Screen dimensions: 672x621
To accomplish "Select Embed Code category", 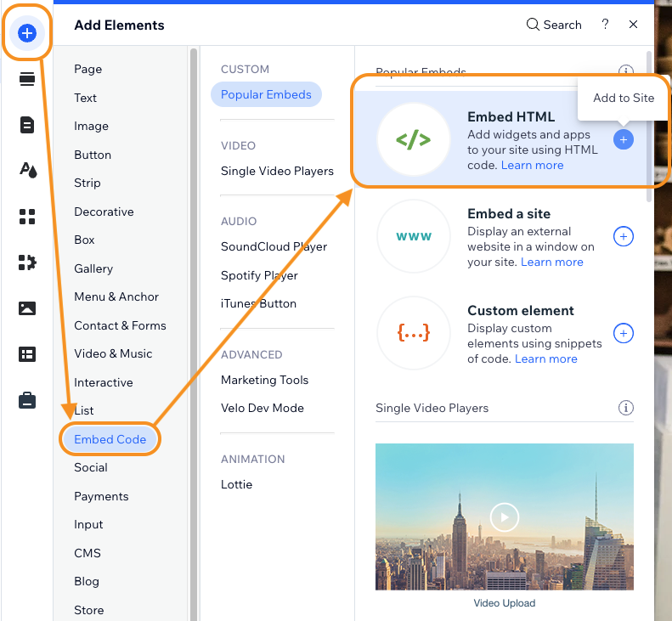I will click(110, 439).
